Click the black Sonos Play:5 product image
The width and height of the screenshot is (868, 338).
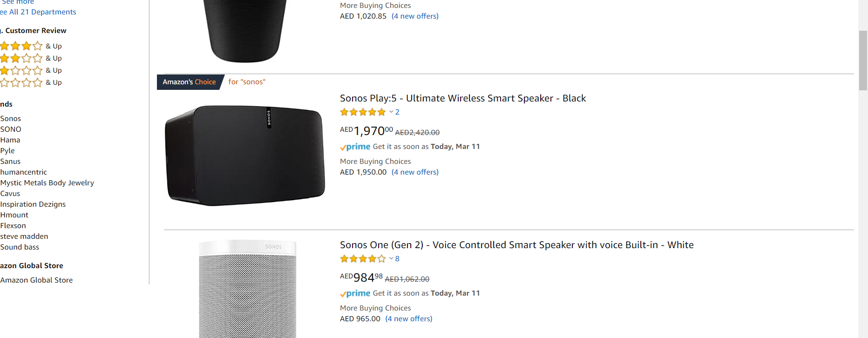pos(245,155)
